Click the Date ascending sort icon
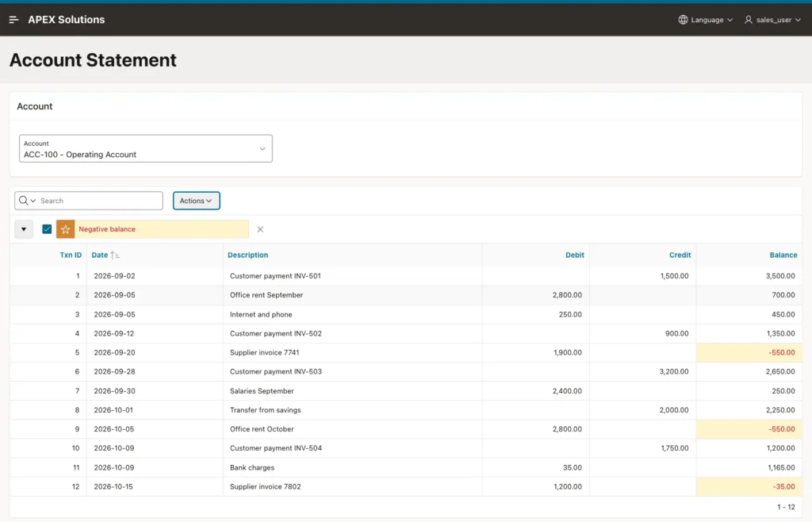Image resolution: width=812 pixels, height=522 pixels. coord(114,255)
